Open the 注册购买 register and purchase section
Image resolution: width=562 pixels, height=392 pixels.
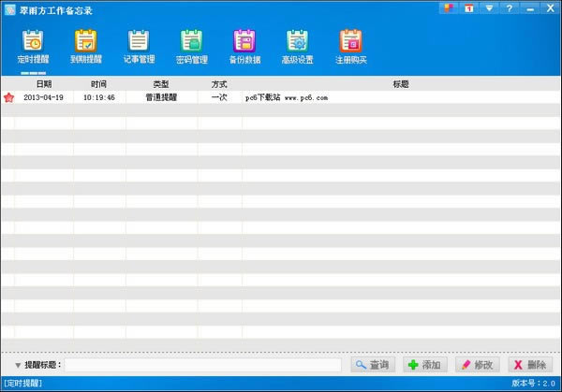351,48
